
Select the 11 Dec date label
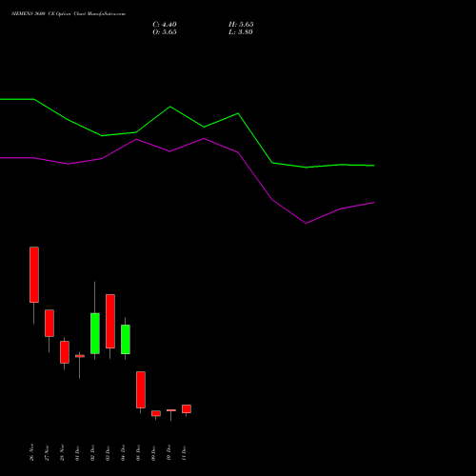pyautogui.click(x=184, y=453)
